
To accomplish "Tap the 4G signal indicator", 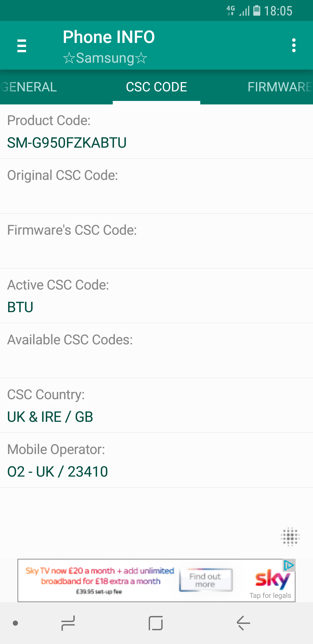I will 231,10.
